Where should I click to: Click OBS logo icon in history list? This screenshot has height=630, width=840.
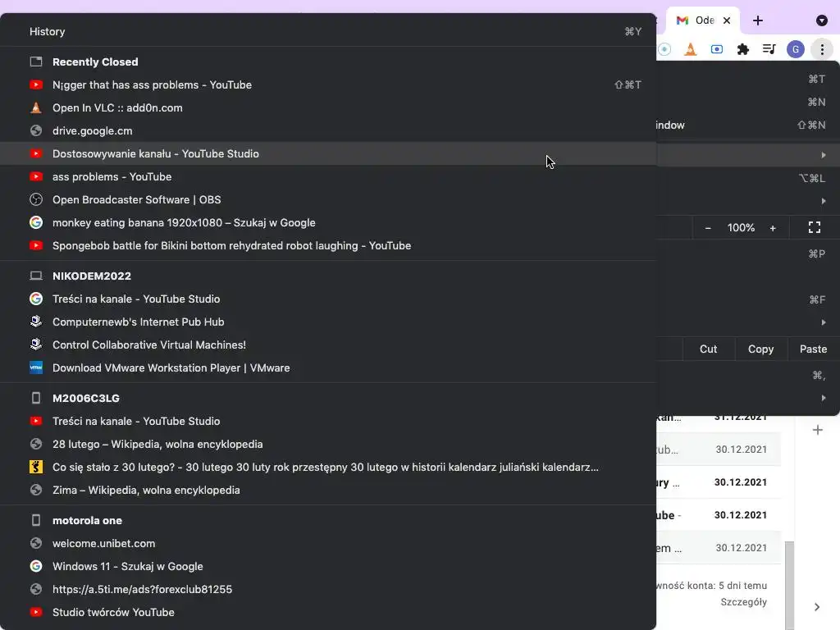point(36,200)
